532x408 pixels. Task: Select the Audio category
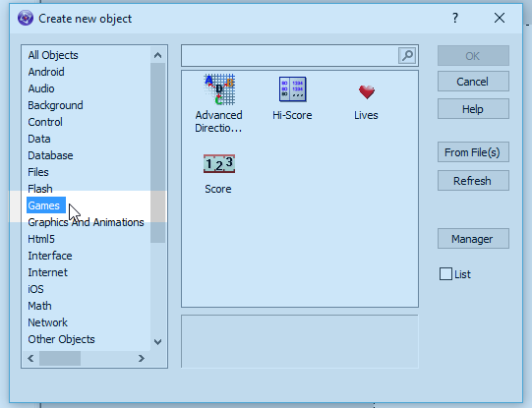click(x=41, y=88)
